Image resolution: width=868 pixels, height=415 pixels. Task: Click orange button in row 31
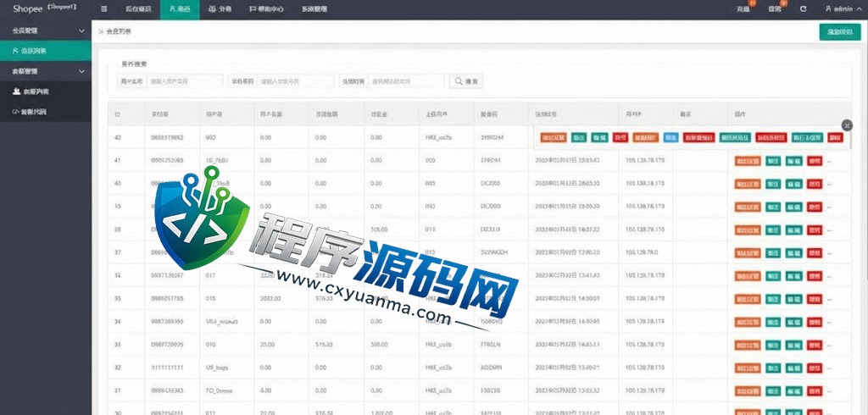[748, 391]
